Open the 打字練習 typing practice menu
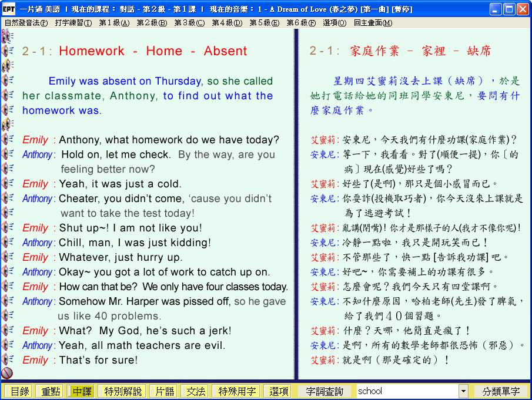Screen dimensions: 532x400 click(x=73, y=23)
